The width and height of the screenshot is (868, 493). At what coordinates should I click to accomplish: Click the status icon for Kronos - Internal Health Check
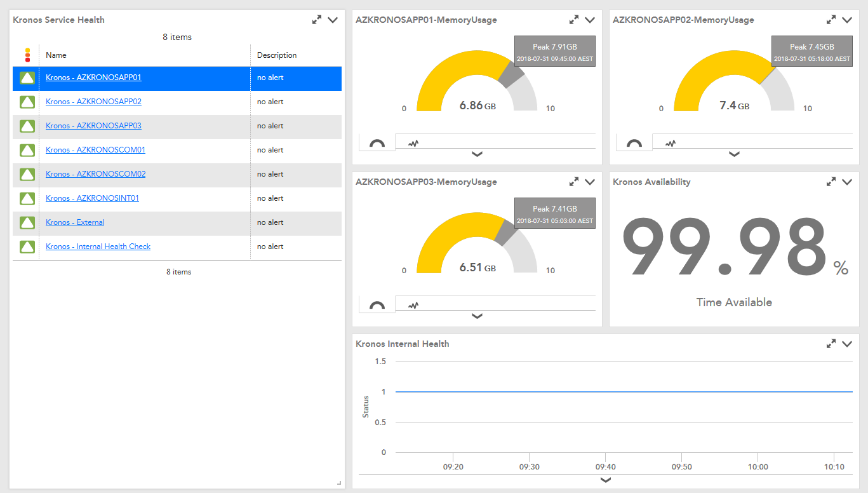click(x=27, y=247)
